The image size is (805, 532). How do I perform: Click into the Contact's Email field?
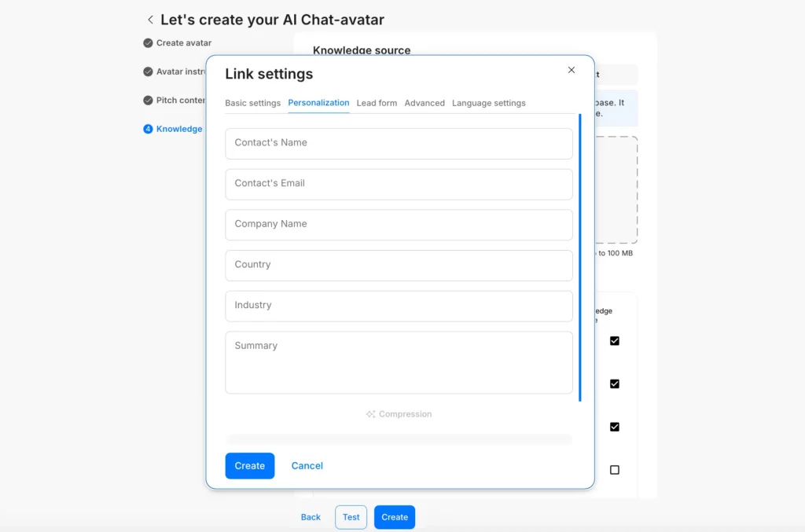click(x=399, y=184)
